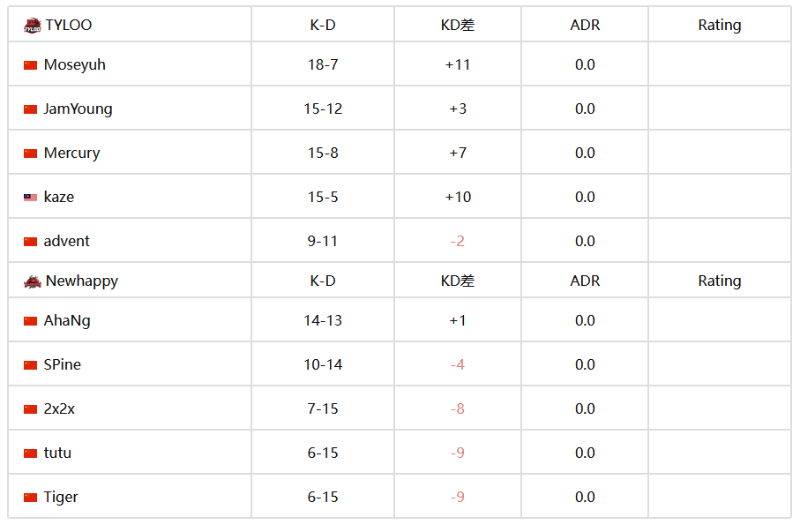Select the SPine player name
Image resolution: width=800 pixels, height=532 pixels.
point(63,364)
